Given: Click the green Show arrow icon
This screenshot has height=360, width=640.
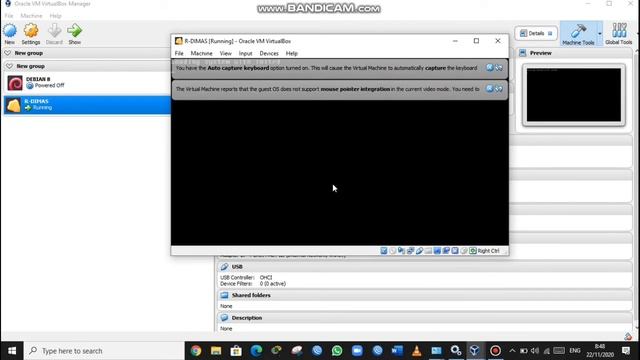Looking at the screenshot, I should [x=75, y=31].
